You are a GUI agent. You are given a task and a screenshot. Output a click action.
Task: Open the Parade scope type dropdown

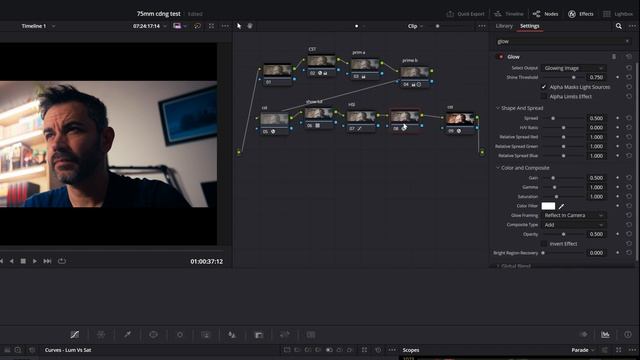point(583,350)
